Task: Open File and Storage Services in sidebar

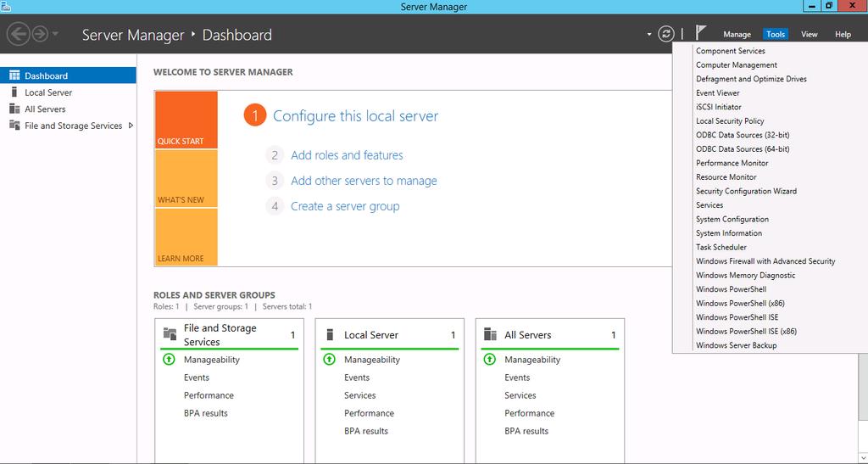Action: coord(68,126)
